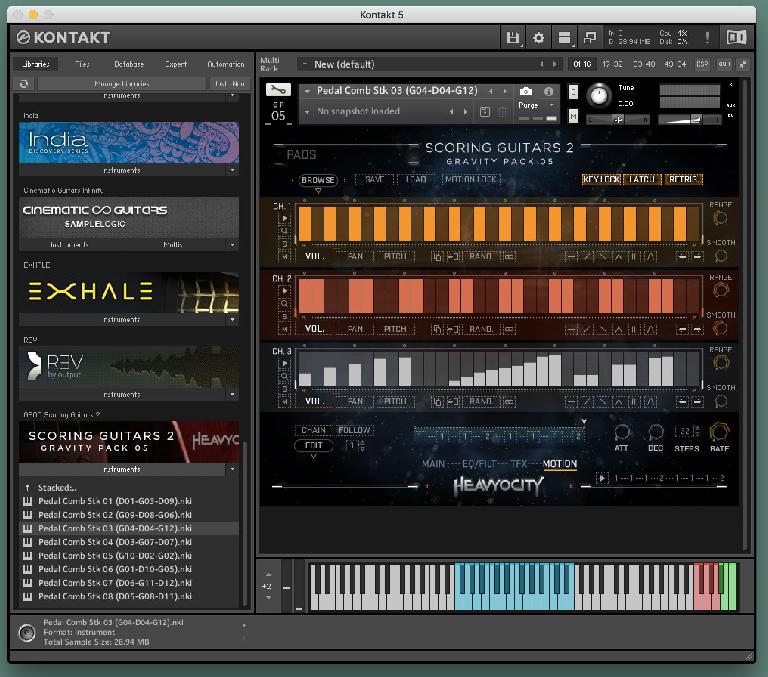Viewport: 768px width, 677px height.
Task: Minimize the rack view corner icon
Action: click(743, 64)
